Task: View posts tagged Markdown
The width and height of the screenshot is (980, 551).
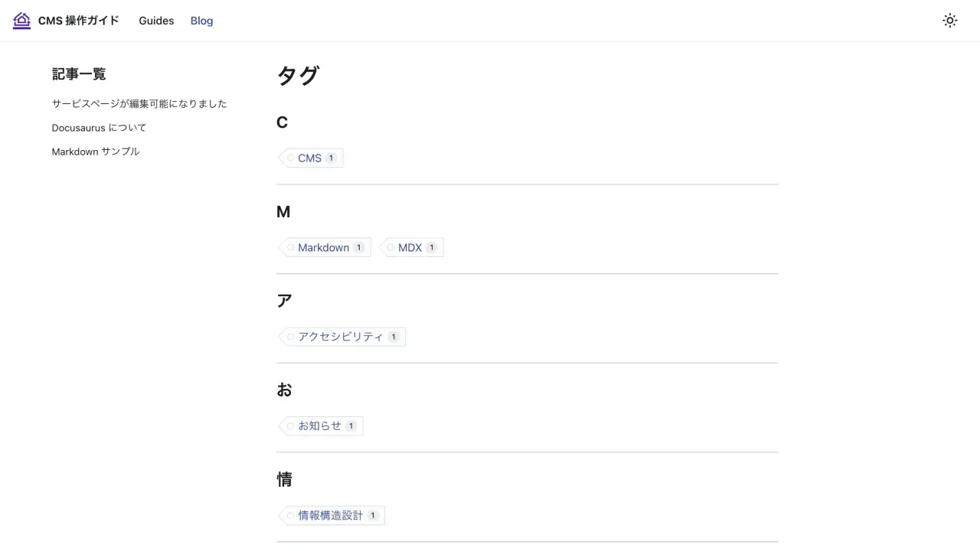Action: 323,247
